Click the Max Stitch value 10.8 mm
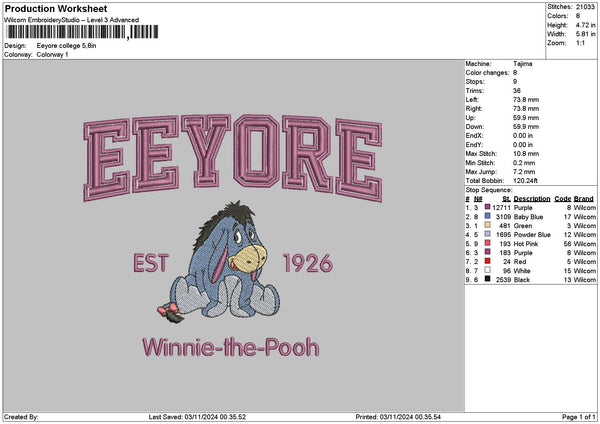This screenshot has height=424, width=600. pyautogui.click(x=526, y=153)
